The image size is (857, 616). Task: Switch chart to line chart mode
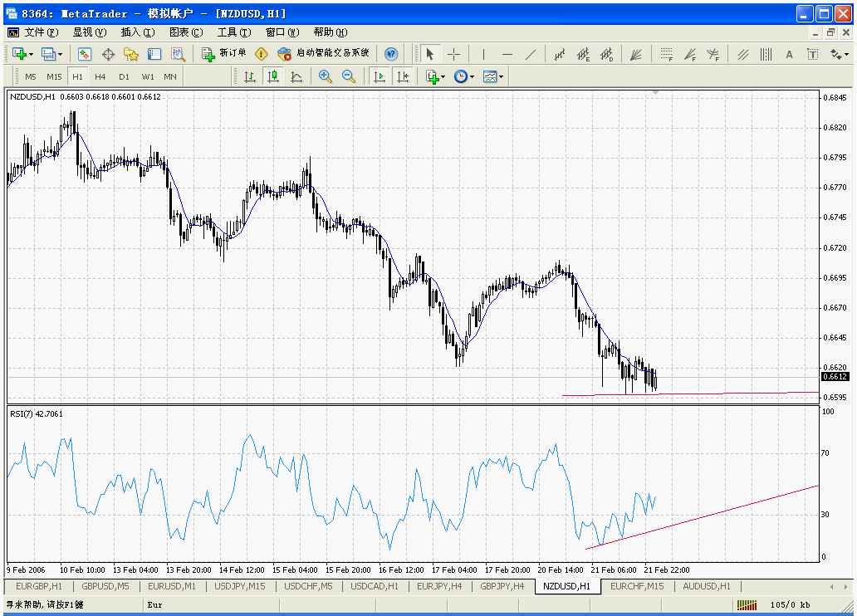pos(296,76)
